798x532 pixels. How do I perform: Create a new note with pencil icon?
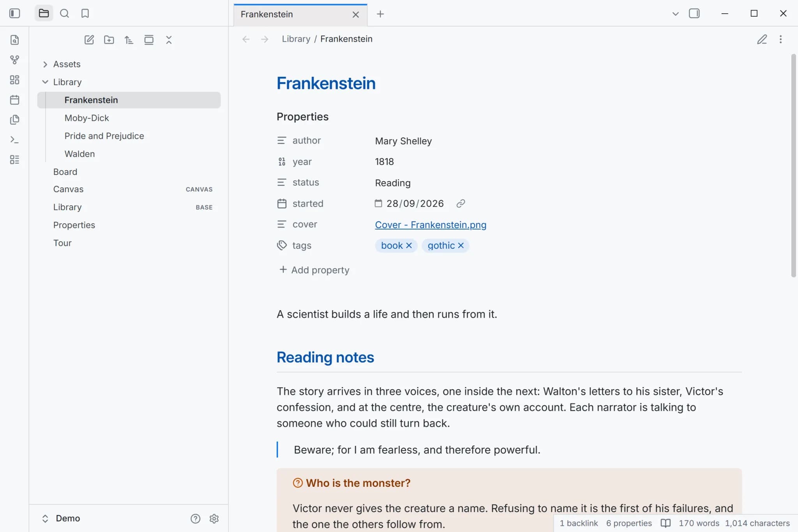(x=89, y=40)
